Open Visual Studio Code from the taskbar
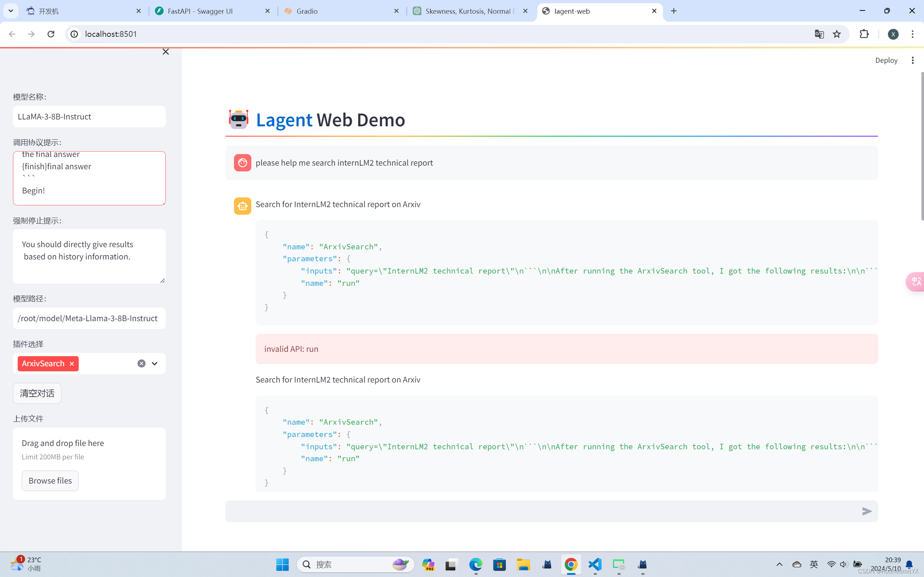This screenshot has width=924, height=577. point(595,564)
